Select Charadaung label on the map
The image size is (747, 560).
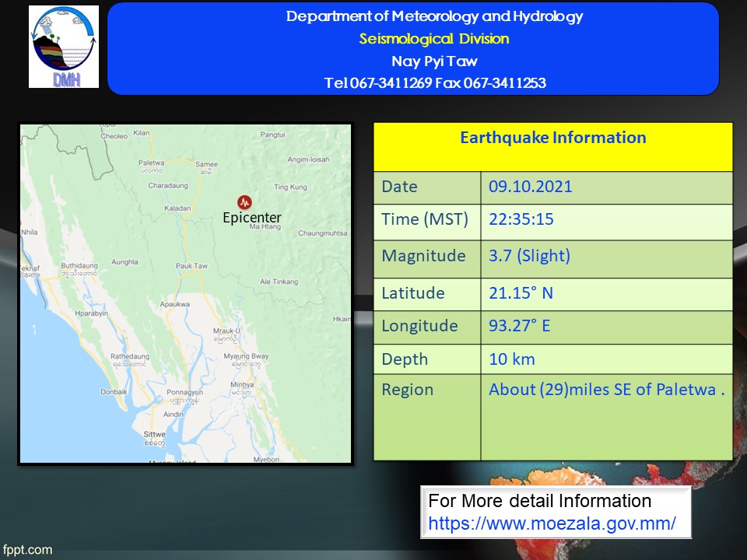168,185
